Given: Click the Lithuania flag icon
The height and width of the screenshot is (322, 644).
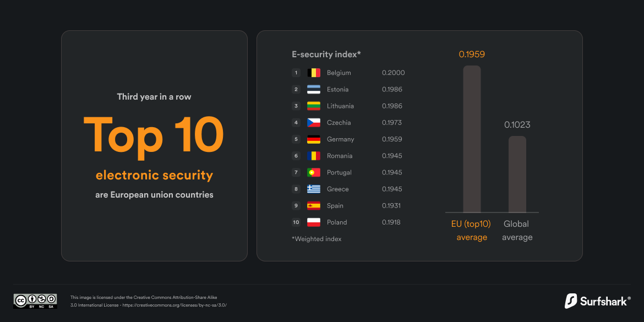Looking at the screenshot, I should [x=314, y=106].
